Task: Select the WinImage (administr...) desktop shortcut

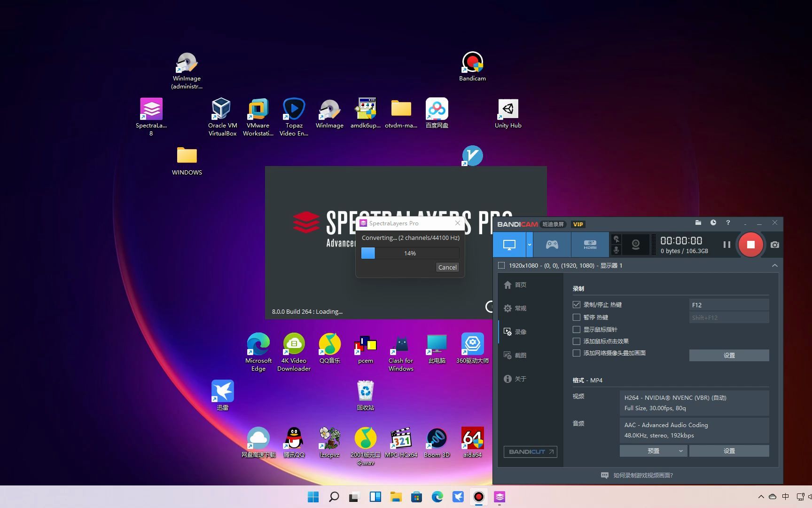Action: tap(187, 71)
